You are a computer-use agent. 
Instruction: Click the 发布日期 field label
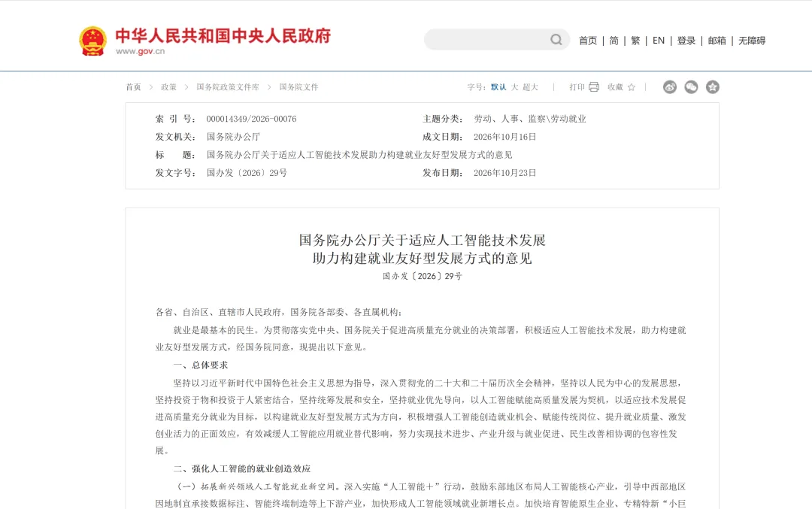[442, 173]
